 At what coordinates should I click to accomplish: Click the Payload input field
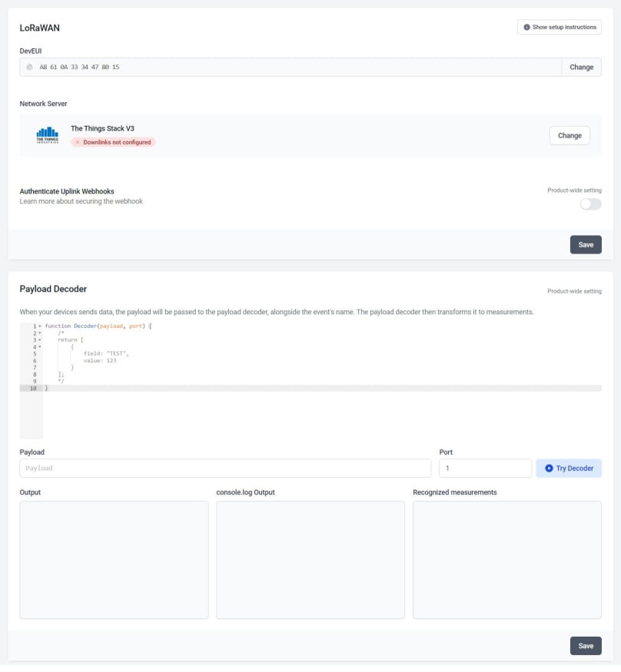click(x=223, y=468)
